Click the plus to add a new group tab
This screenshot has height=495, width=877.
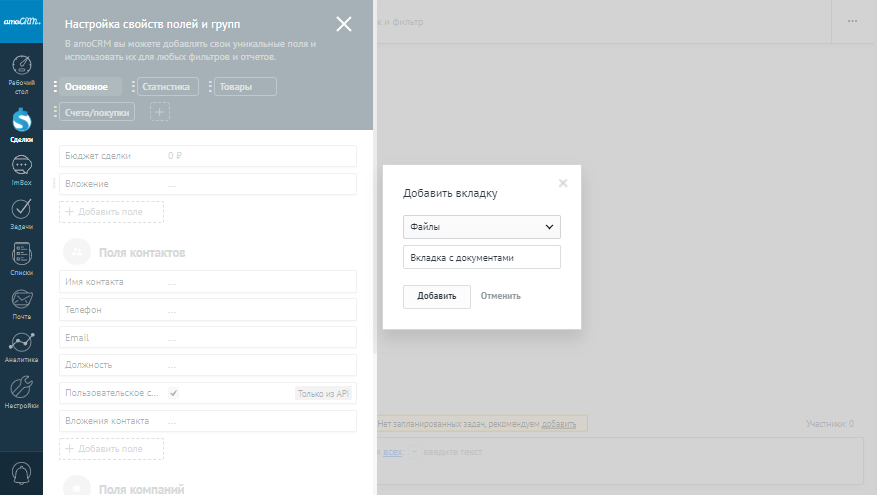[160, 112]
